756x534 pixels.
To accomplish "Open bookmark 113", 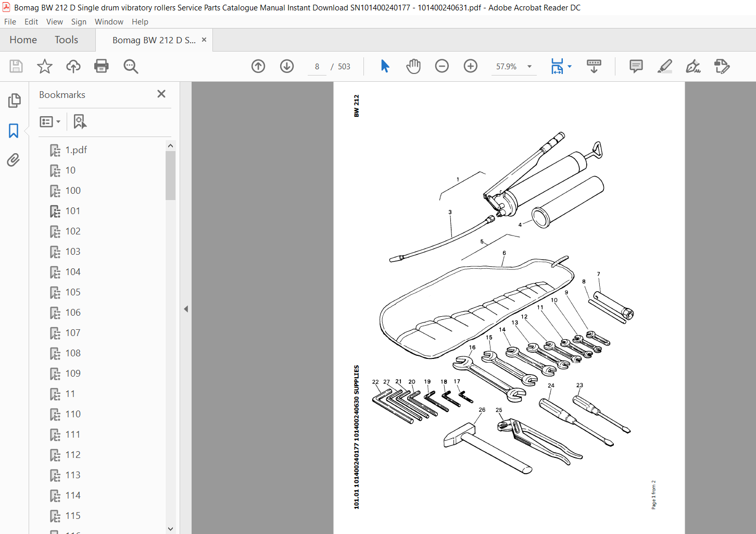I will point(73,475).
